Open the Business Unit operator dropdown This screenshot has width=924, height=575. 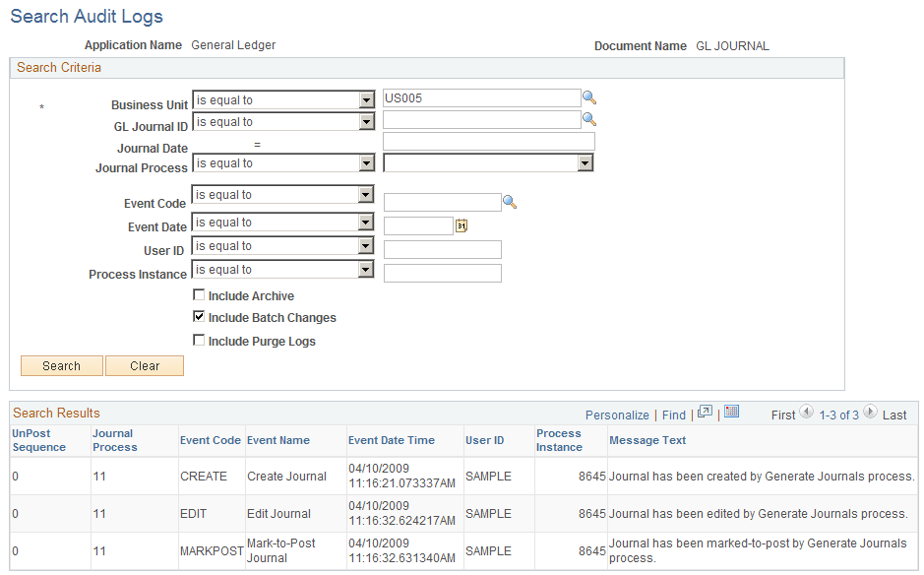point(365,98)
